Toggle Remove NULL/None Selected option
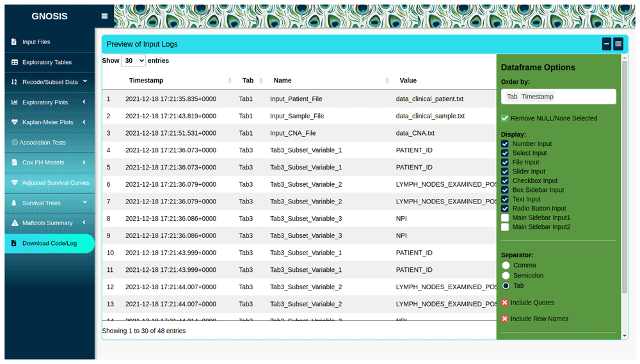This screenshot has height=364, width=640. click(x=505, y=118)
